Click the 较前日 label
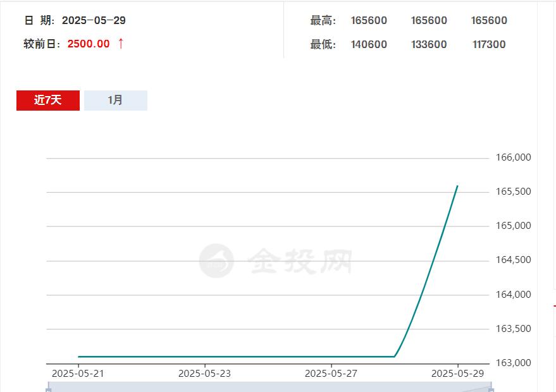This screenshot has height=392, width=556. pyautogui.click(x=42, y=44)
